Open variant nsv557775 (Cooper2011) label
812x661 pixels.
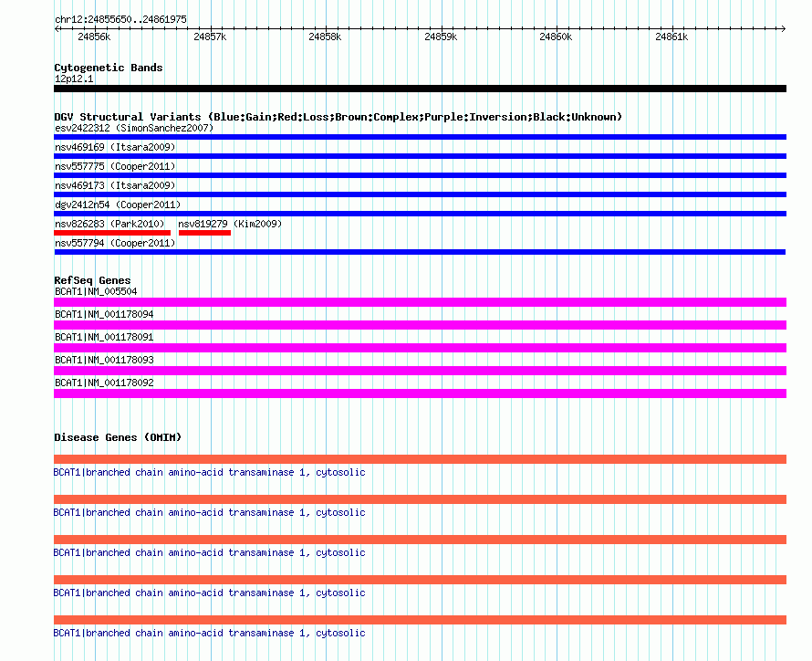[x=115, y=166]
